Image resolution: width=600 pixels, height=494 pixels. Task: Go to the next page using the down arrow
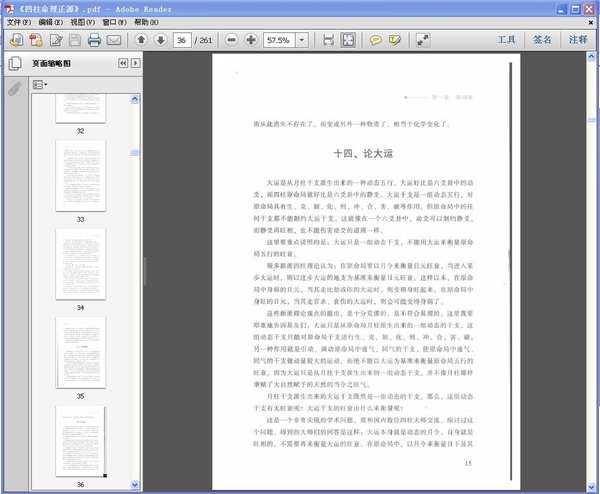coord(160,40)
